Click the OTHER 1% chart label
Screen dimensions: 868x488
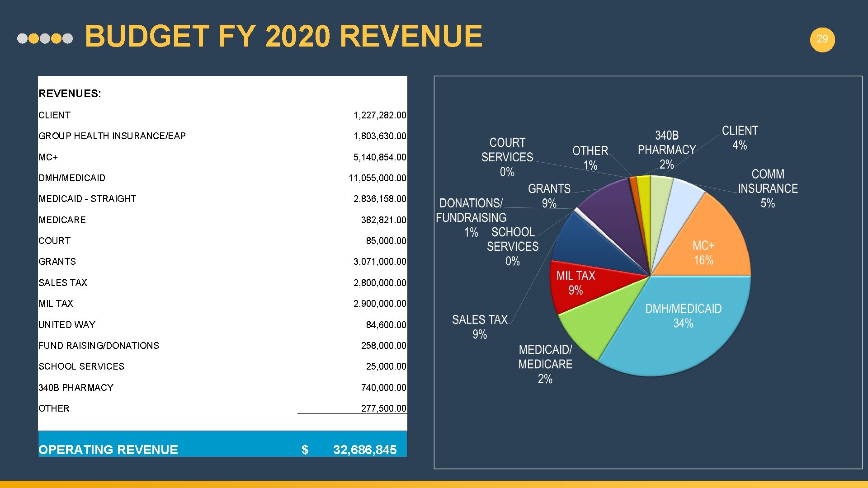(x=590, y=158)
